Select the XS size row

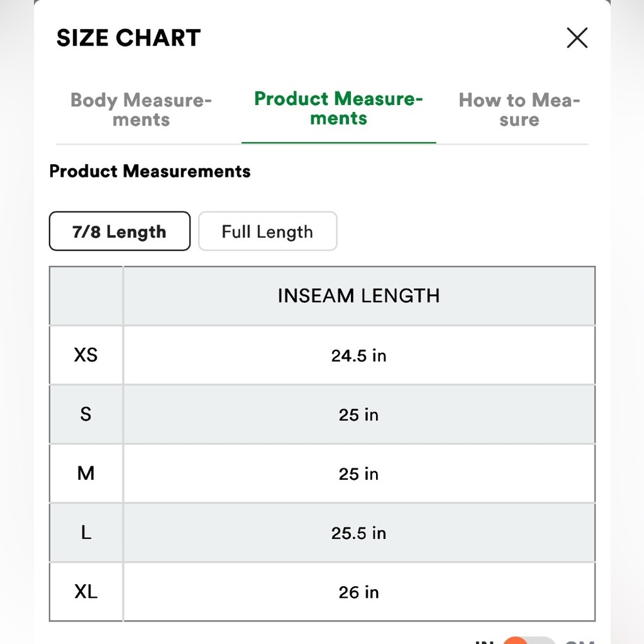tap(86, 355)
